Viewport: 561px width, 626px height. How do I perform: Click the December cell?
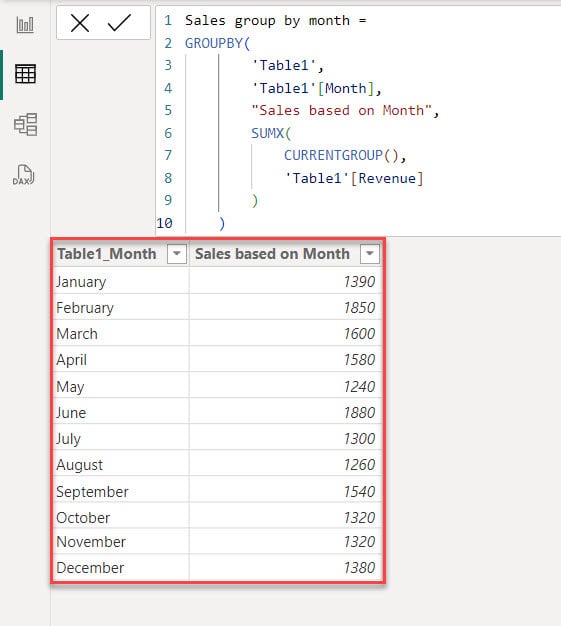click(x=121, y=568)
